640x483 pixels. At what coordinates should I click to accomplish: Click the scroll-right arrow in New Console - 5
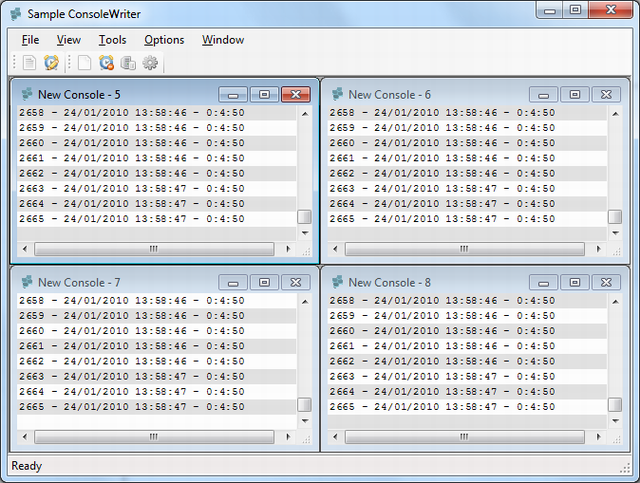288,249
